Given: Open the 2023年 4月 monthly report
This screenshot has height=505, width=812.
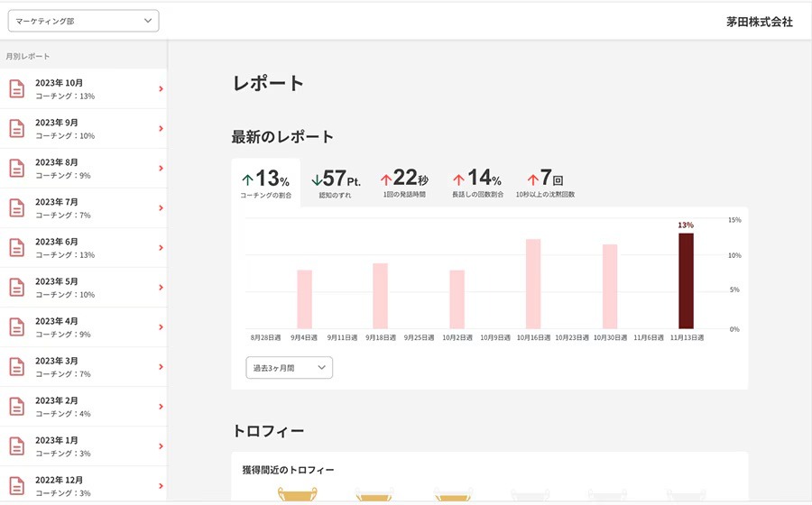Looking at the screenshot, I should 83,327.
